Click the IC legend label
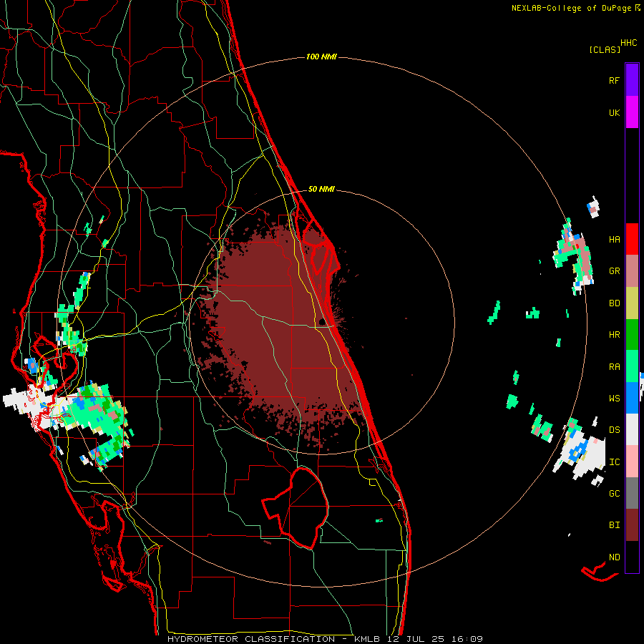This screenshot has width=644, height=644. coord(614,462)
